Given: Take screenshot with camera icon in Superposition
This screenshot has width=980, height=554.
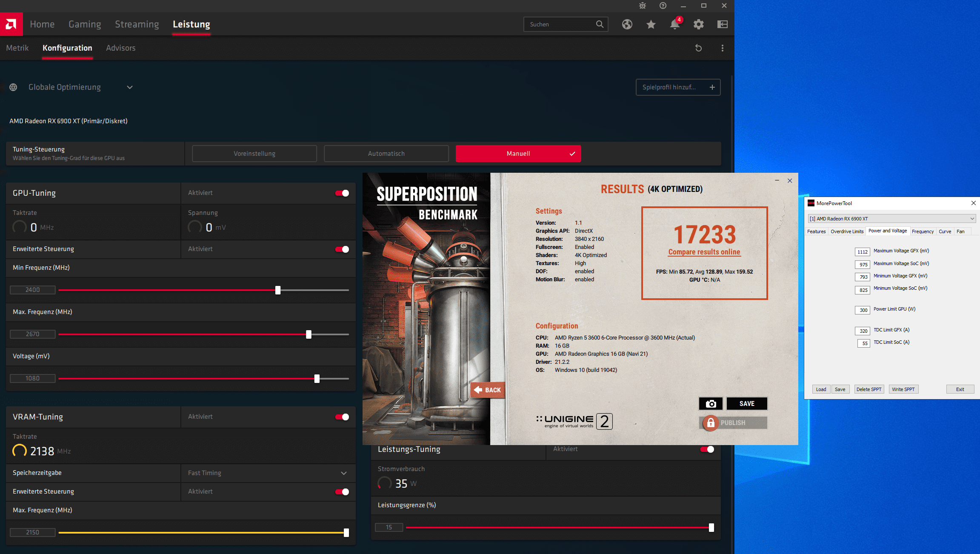Looking at the screenshot, I should tap(711, 403).
